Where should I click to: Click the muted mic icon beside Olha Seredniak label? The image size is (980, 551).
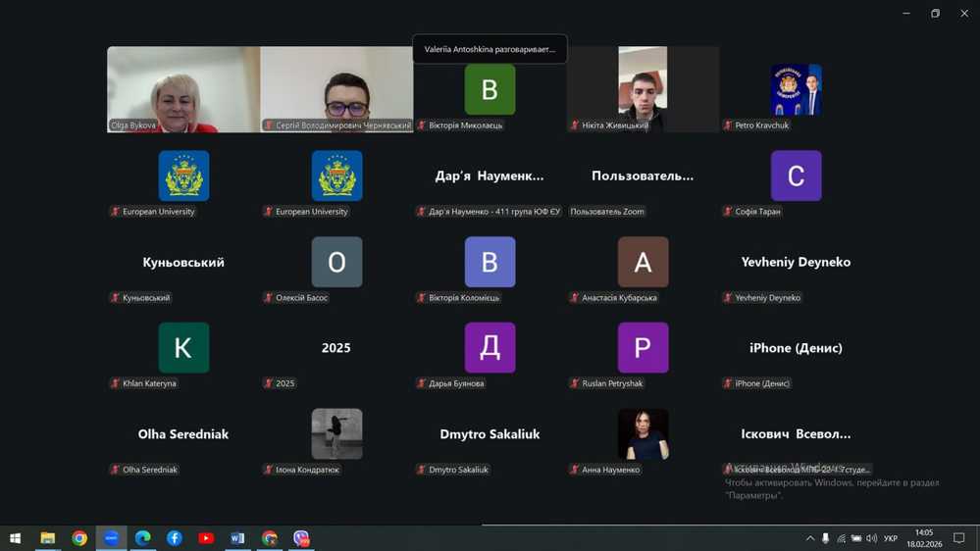115,470
